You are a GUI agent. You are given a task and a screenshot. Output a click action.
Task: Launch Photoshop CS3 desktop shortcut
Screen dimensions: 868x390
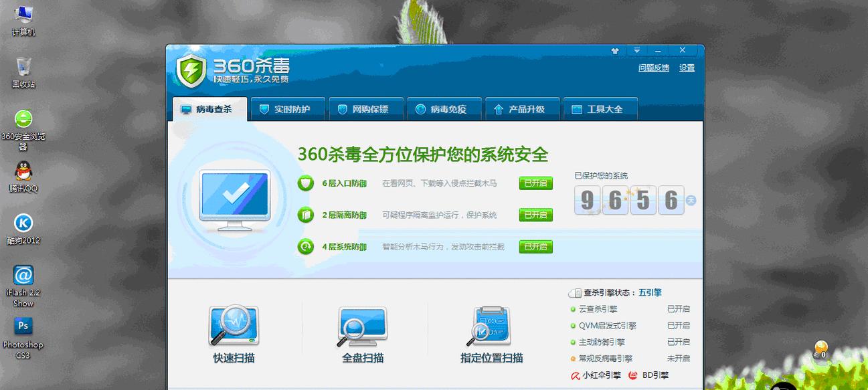point(23,338)
